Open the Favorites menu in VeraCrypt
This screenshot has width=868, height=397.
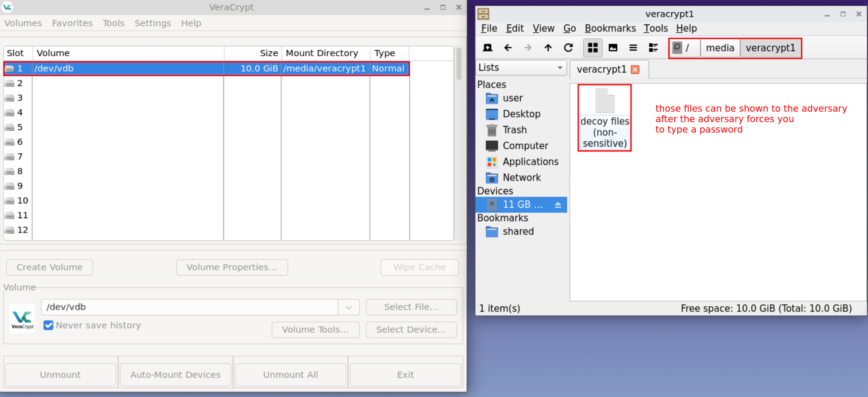(x=72, y=23)
